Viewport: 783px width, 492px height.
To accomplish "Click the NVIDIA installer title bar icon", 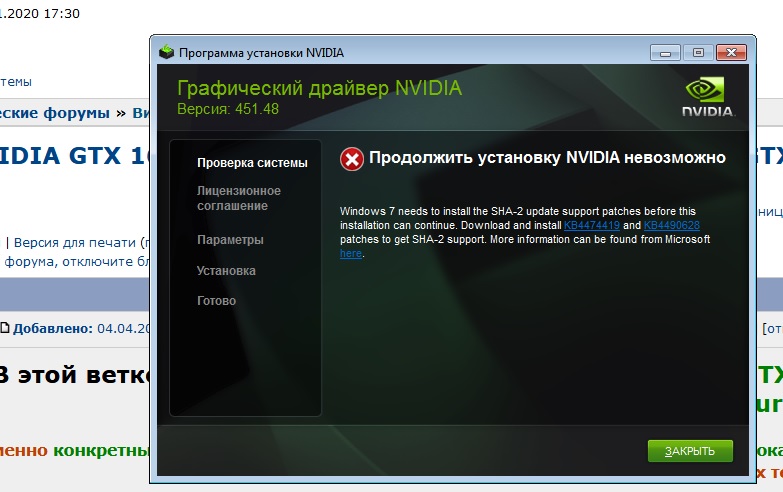I will pos(166,52).
